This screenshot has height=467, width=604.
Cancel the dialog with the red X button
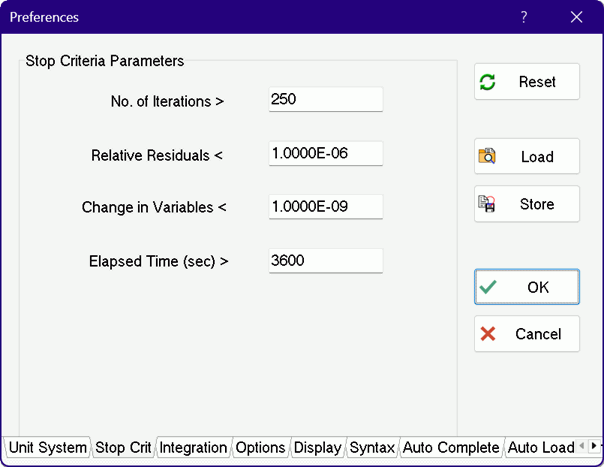(x=526, y=334)
